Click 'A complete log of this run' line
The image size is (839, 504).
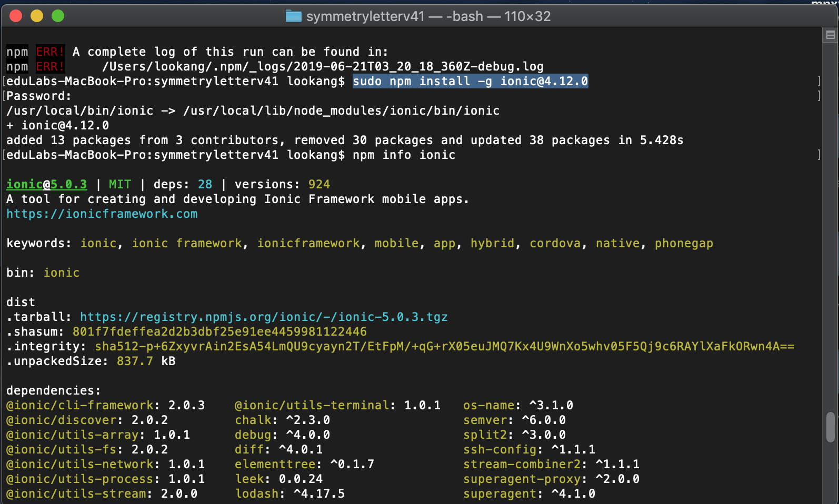[231, 52]
